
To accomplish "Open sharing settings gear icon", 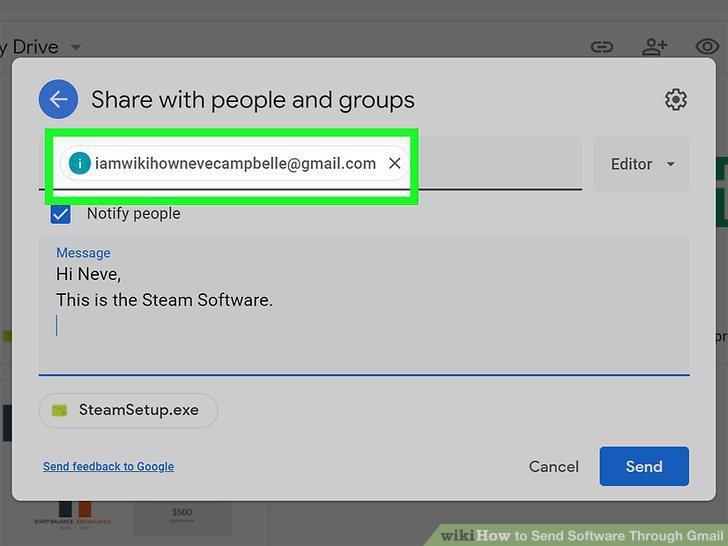I will 676,99.
